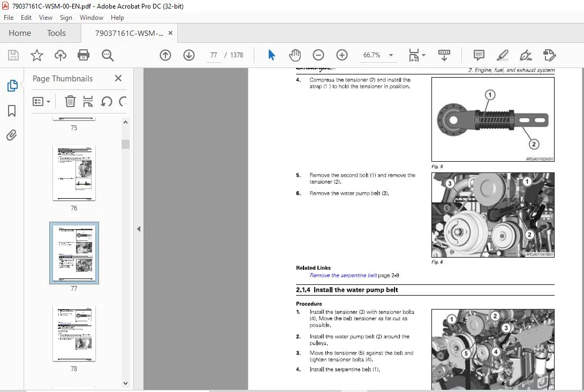Screen dimensions: 584x392
Task: Open fit page options icon
Action: coord(416,55)
